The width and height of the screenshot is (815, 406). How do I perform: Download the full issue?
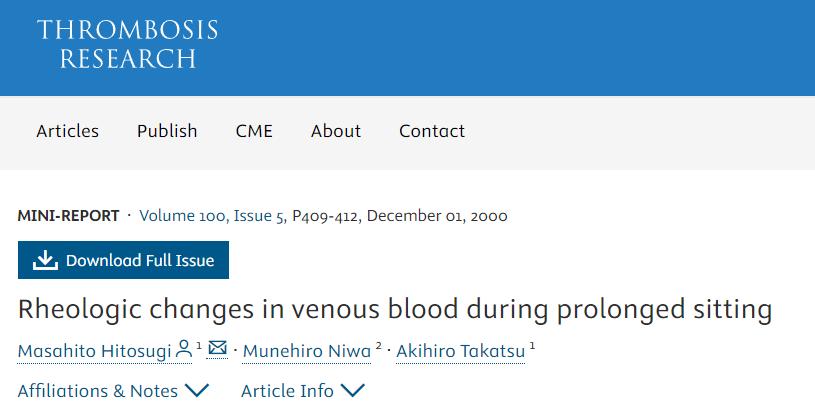click(123, 261)
